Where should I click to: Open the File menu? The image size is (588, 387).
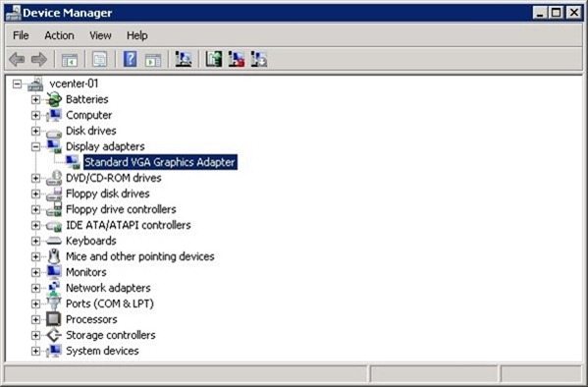coord(21,35)
